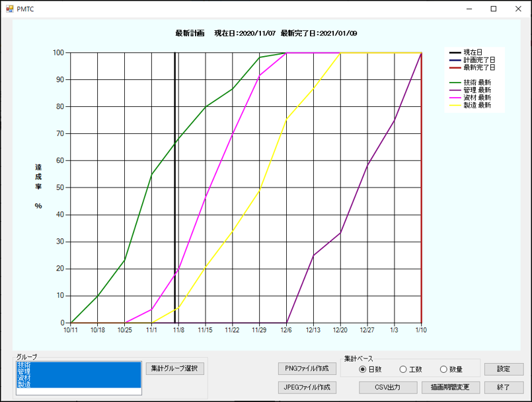Click the black 現在日 legend swatch
This screenshot has height=402, width=532.
tap(455, 53)
